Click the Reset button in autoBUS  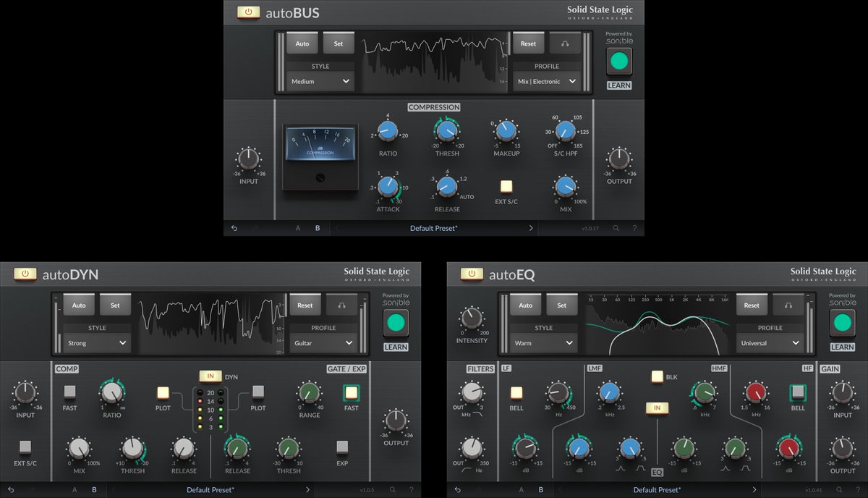pos(529,43)
